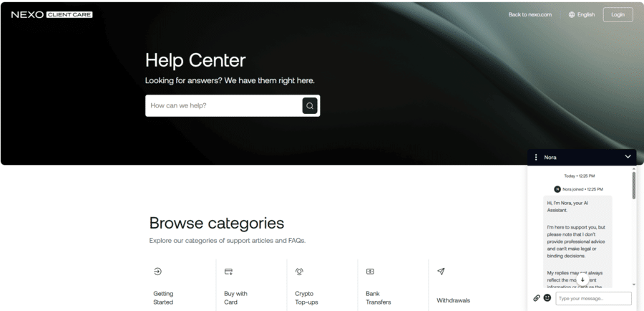Click the chat message input box

(x=593, y=298)
